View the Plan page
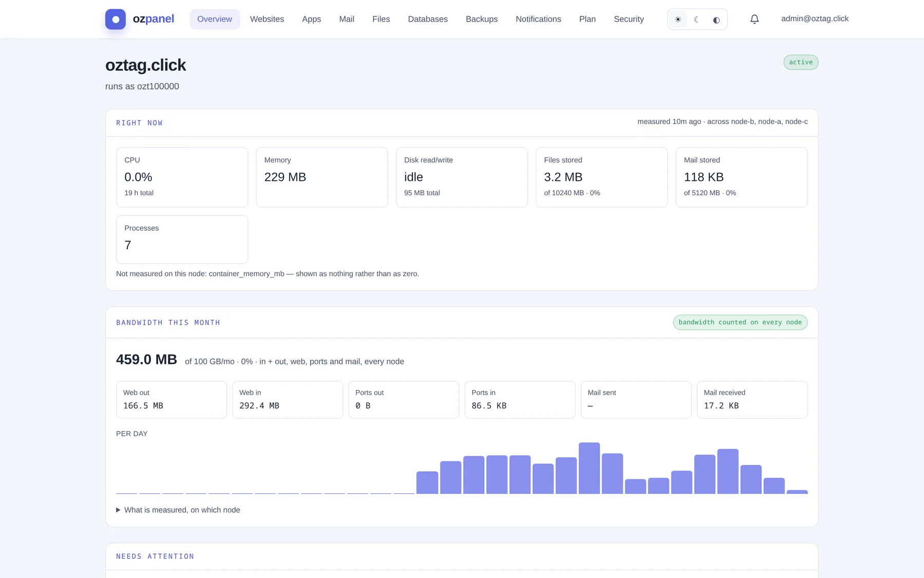The image size is (924, 578). 587,19
